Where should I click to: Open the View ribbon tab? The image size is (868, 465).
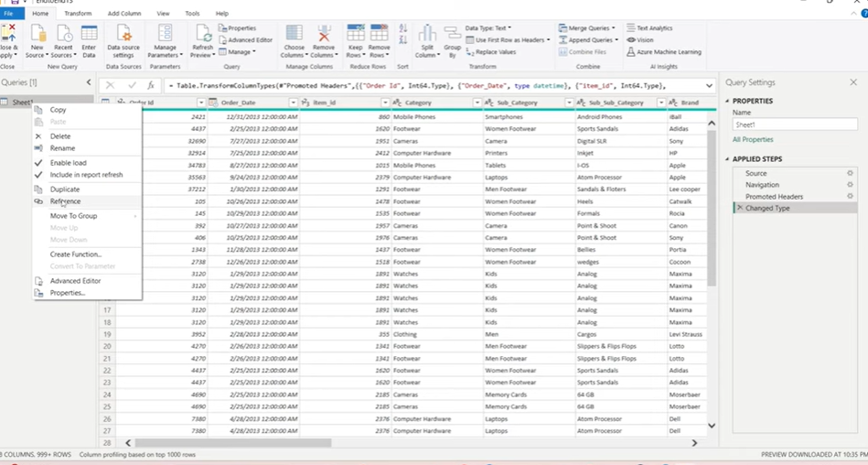[x=163, y=14]
